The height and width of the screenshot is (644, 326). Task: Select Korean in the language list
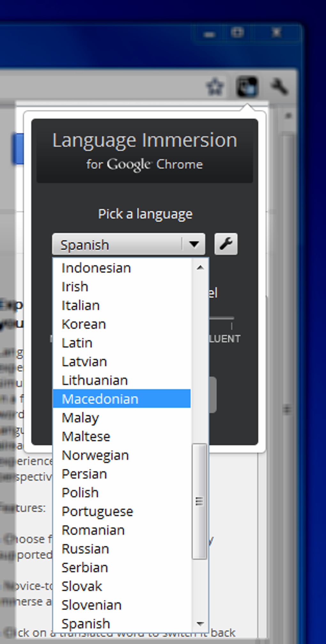pyautogui.click(x=84, y=324)
